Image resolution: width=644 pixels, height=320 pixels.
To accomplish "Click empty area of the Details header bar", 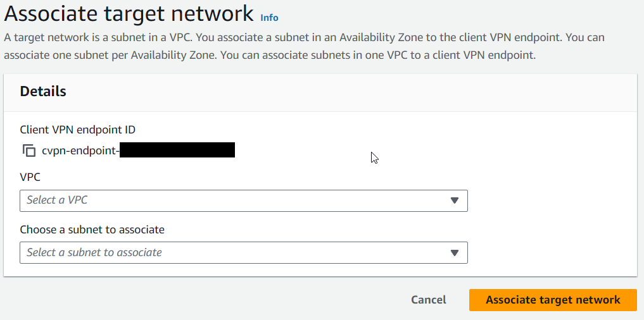I will tap(349, 93).
